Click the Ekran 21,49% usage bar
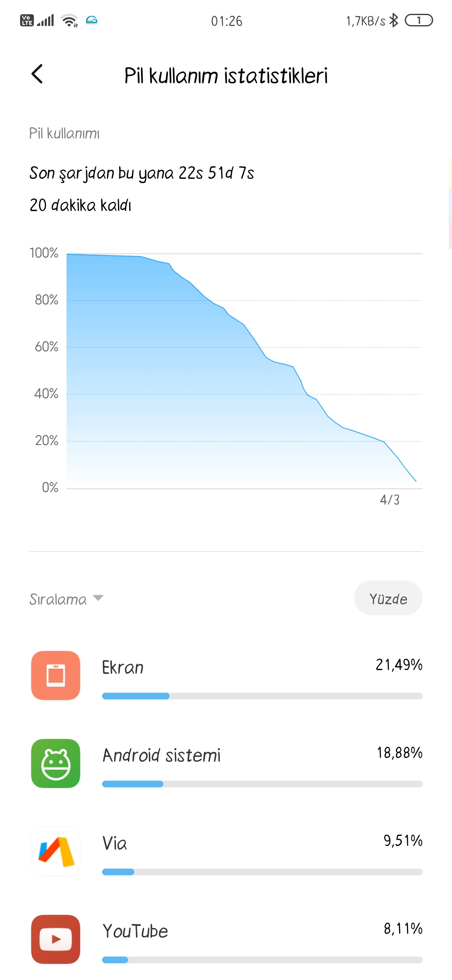 click(x=262, y=696)
